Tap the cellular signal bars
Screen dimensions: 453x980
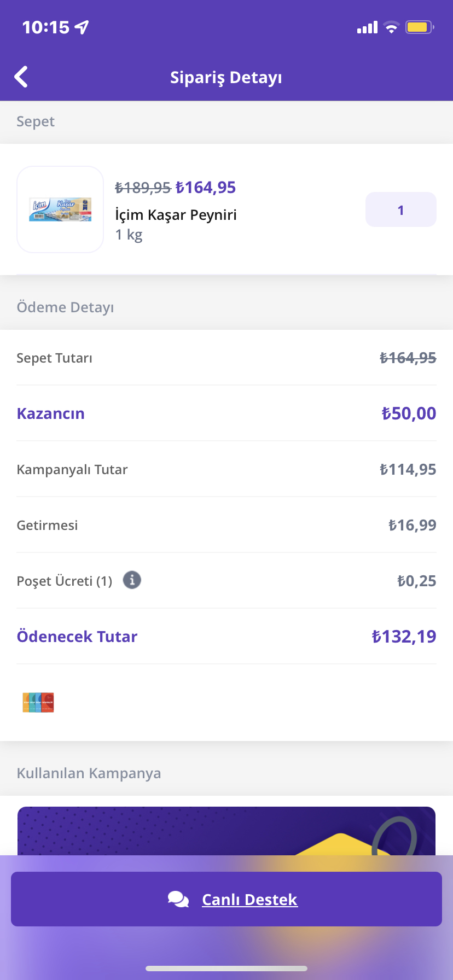pyautogui.click(x=367, y=27)
